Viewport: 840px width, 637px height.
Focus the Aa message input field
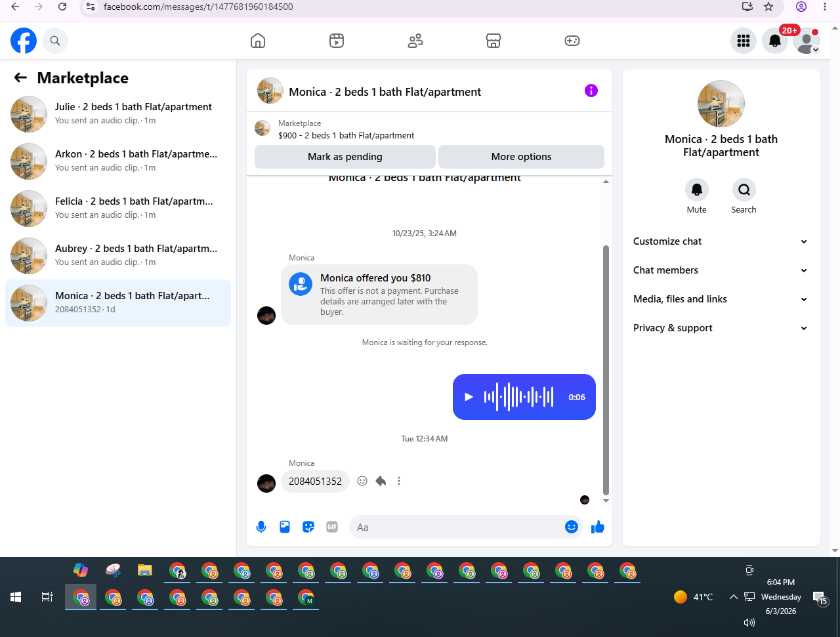coord(458,527)
